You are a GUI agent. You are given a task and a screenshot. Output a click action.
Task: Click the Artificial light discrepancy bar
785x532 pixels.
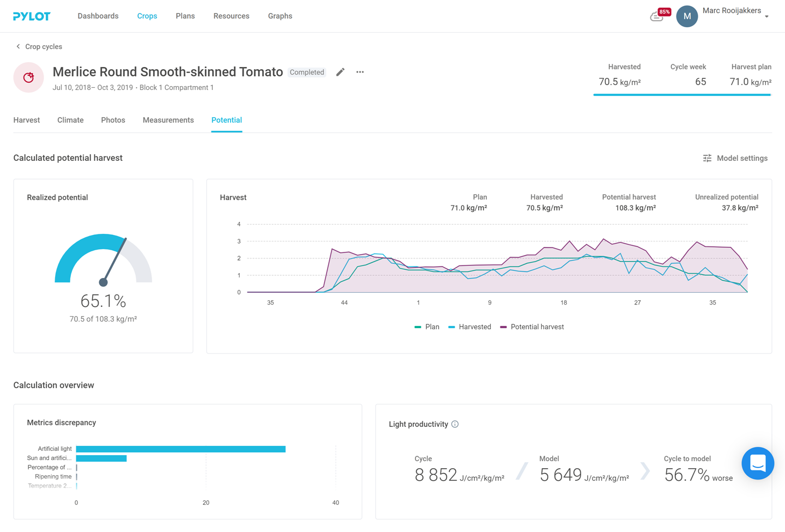[180, 449]
